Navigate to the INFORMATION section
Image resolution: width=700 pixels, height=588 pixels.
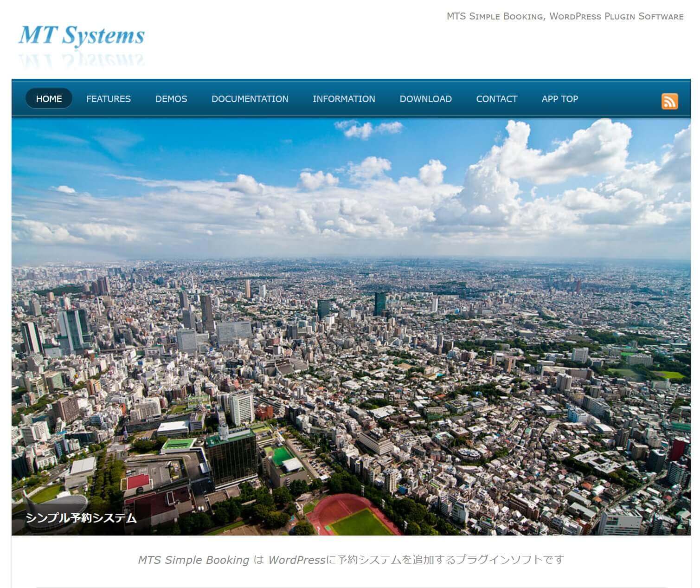click(344, 99)
